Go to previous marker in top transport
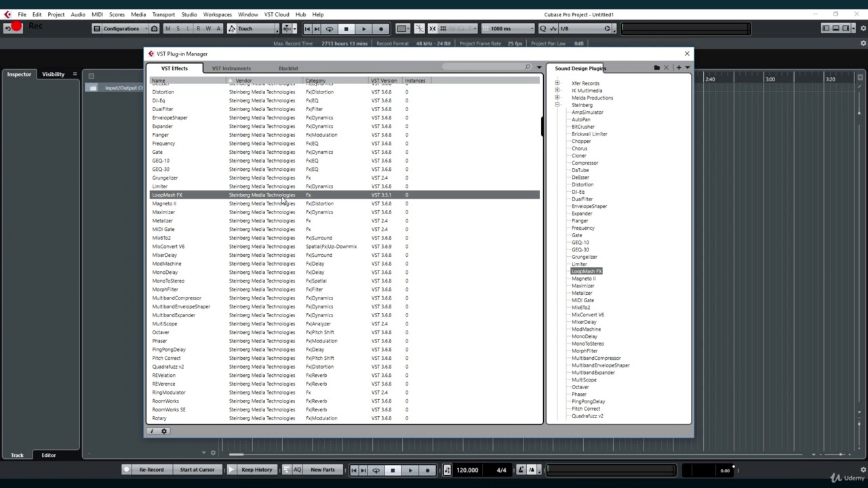 click(x=307, y=28)
